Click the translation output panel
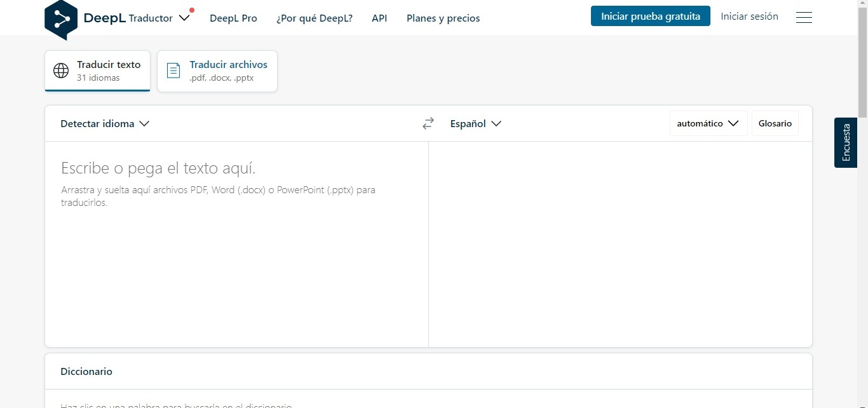This screenshot has width=868, height=408. point(620,244)
